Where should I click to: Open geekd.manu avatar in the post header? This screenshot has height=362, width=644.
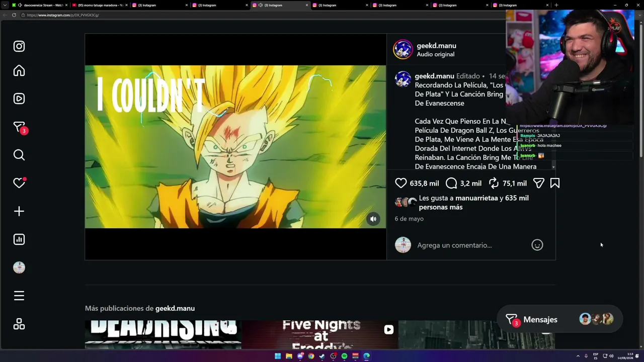[x=403, y=49]
